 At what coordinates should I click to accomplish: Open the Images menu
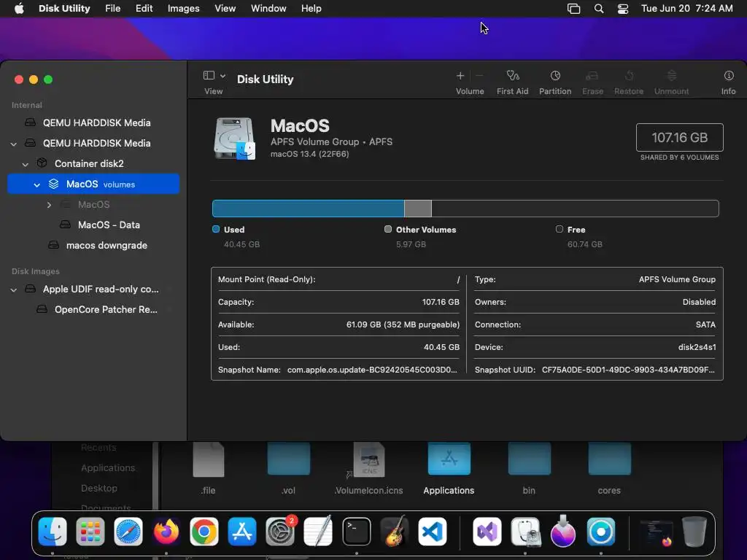183,9
